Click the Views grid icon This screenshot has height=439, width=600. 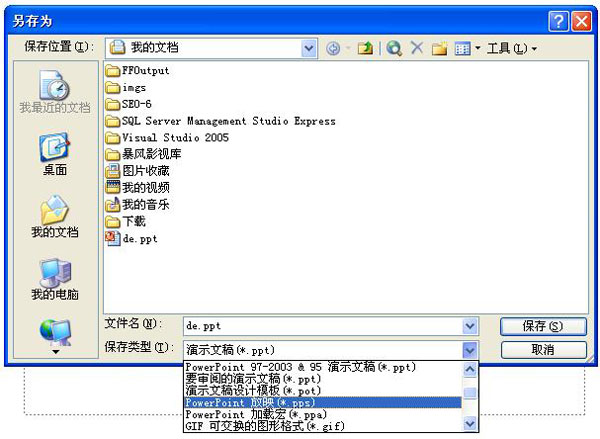point(462,49)
